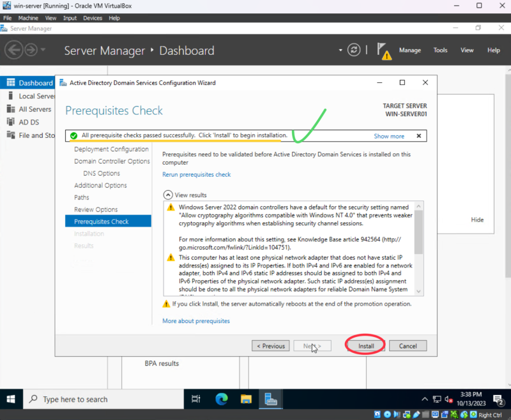511x420 pixels.
Task: Open Microsoft Edge from the taskbar
Action: click(x=221, y=400)
